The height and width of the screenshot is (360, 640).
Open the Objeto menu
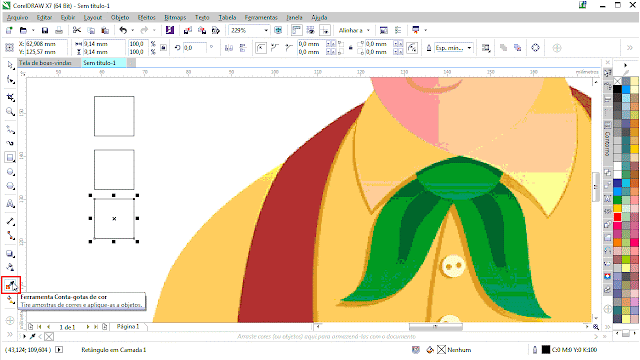[x=120, y=18]
